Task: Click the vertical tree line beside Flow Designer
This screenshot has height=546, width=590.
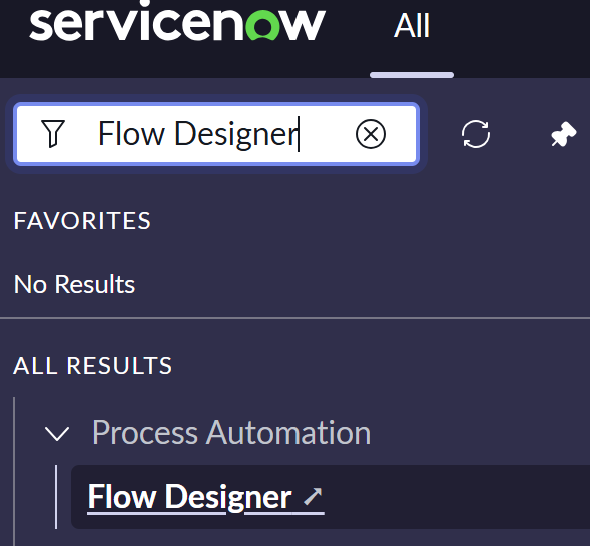Action: pos(56,497)
